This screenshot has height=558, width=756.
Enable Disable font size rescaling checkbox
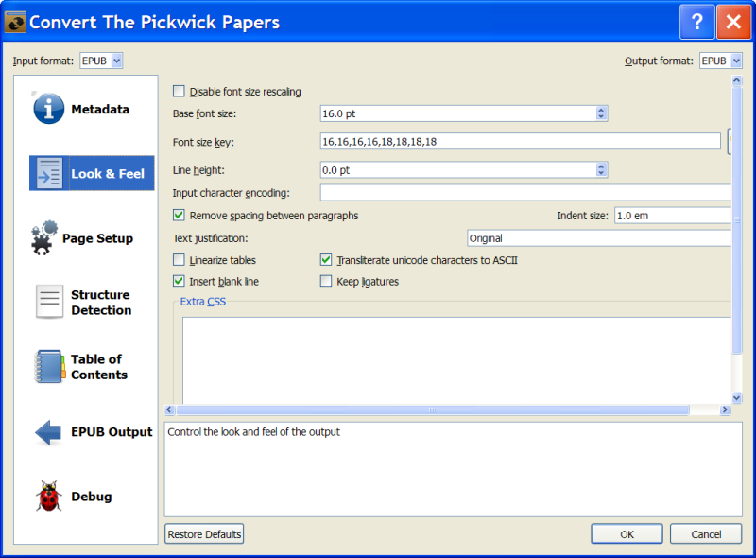179,91
